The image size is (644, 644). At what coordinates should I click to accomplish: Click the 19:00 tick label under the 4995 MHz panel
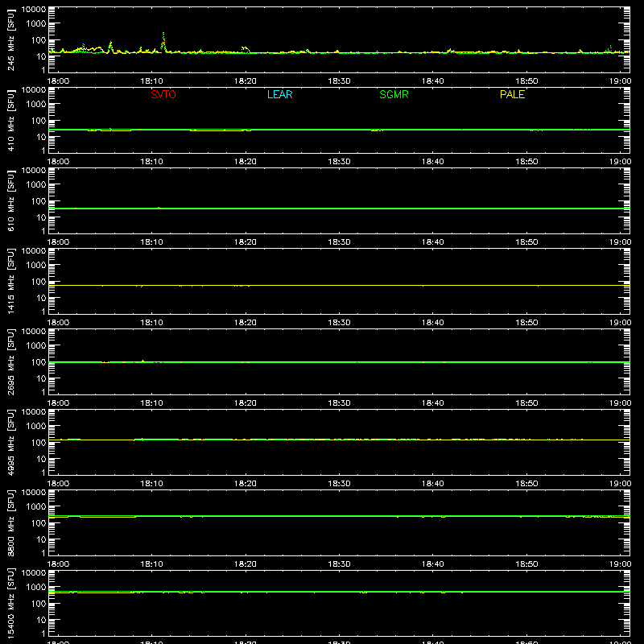coord(620,484)
